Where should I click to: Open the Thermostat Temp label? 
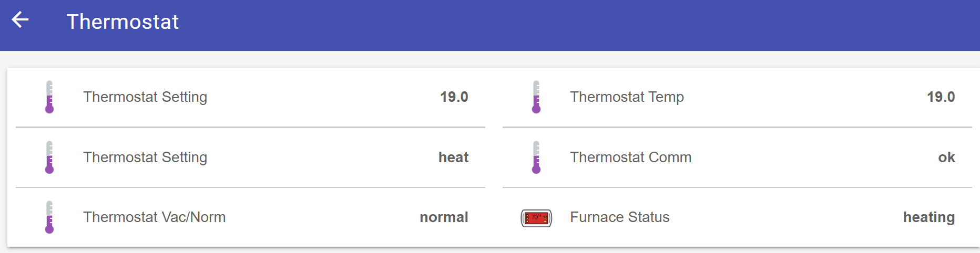point(627,97)
